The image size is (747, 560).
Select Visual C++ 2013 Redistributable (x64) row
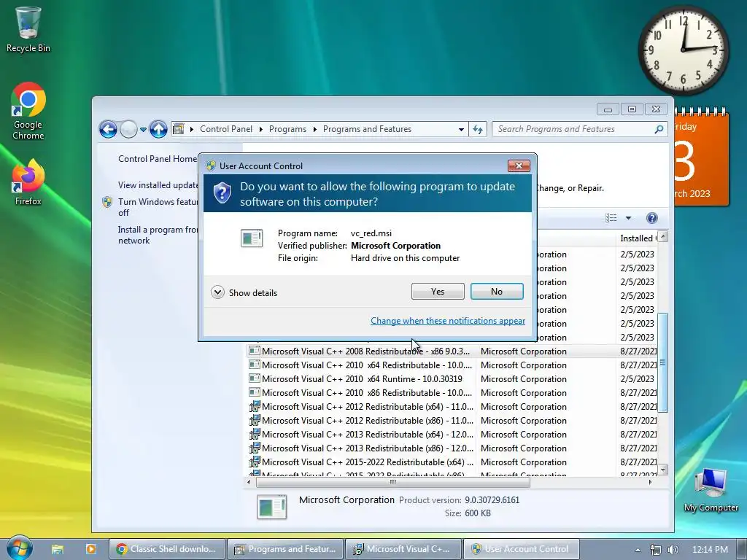[451, 435]
